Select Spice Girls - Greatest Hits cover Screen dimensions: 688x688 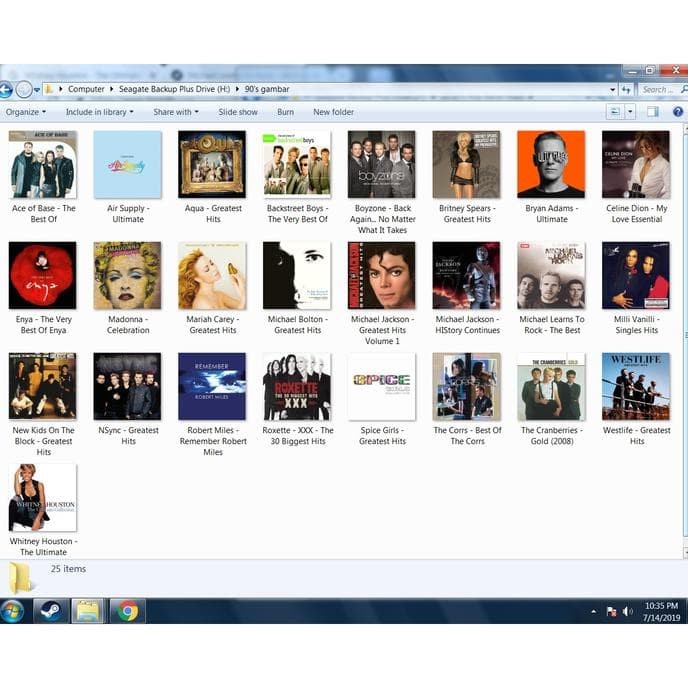(382, 387)
